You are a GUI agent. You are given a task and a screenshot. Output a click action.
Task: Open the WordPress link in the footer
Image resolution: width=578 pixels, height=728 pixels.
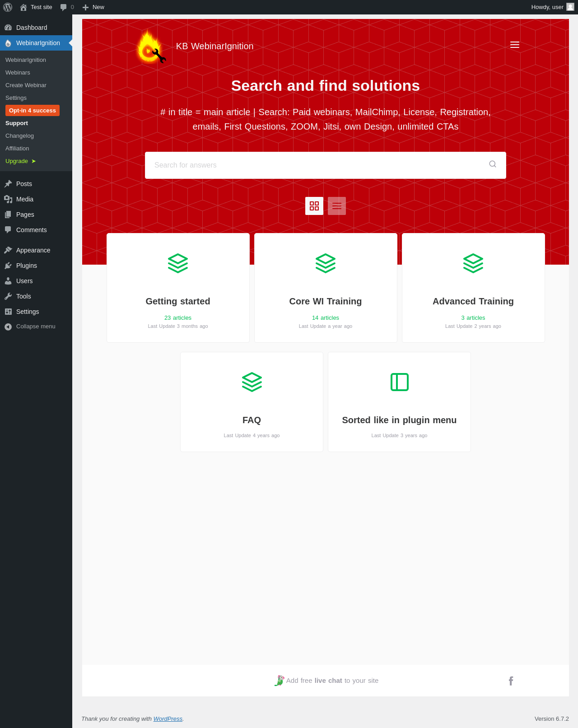tap(168, 719)
